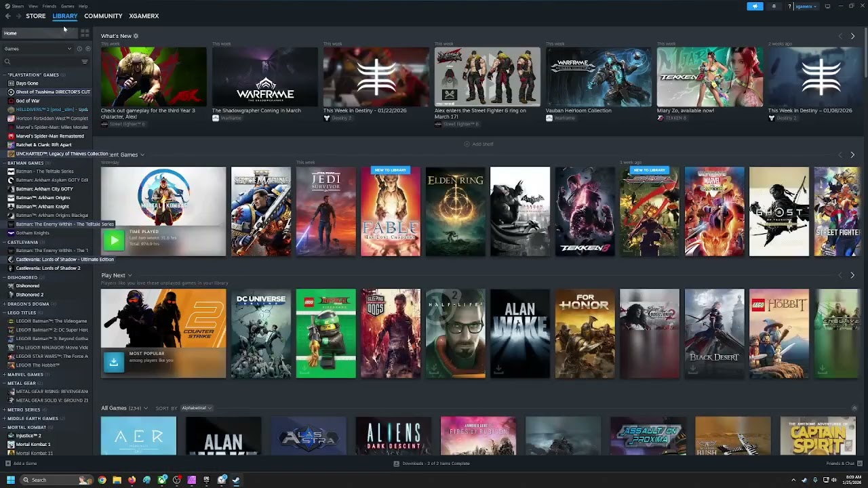This screenshot has width=868, height=488.
Task: Expand the Recent Games shelf dropdown
Action: 142,155
